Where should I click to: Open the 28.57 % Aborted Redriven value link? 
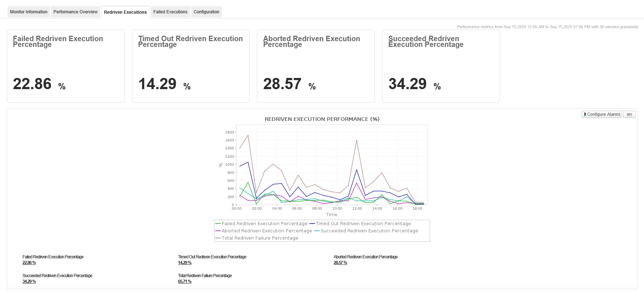[340, 263]
